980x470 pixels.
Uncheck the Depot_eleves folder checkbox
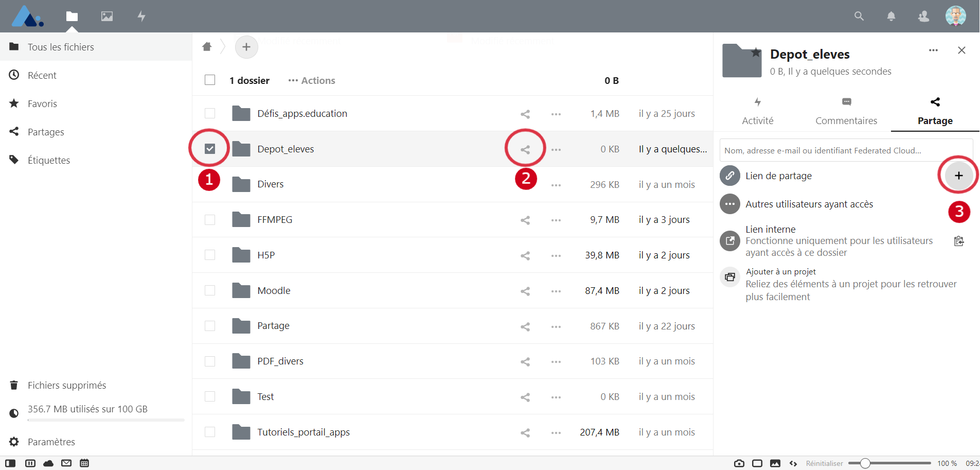point(210,149)
